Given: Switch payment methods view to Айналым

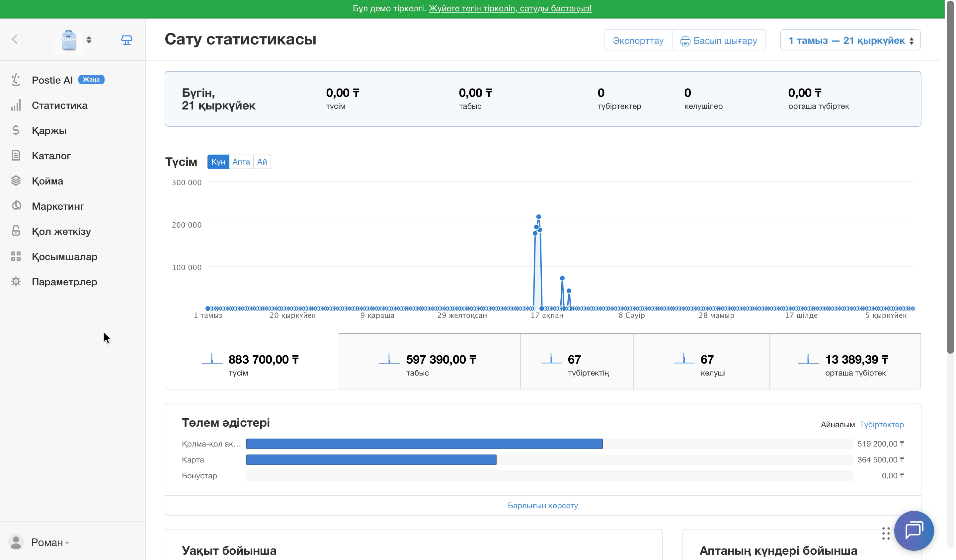Looking at the screenshot, I should [837, 425].
